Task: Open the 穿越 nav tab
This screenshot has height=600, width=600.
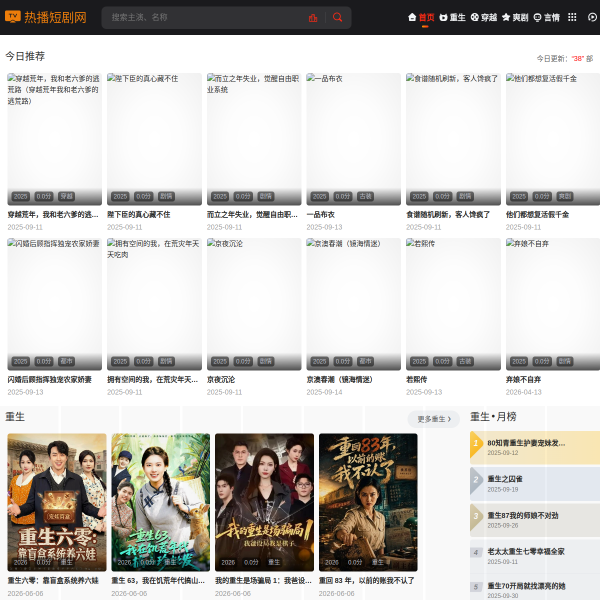Action: coord(484,18)
